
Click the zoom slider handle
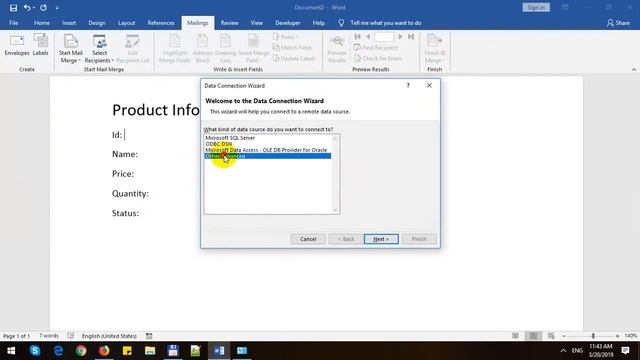coord(593,336)
